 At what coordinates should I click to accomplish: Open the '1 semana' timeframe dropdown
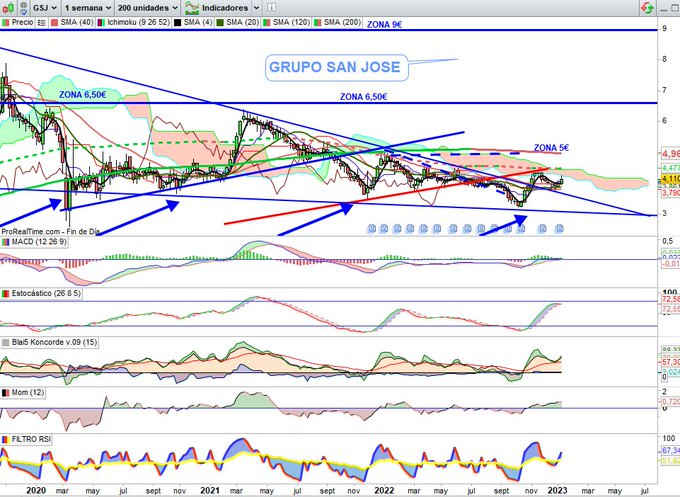(88, 8)
